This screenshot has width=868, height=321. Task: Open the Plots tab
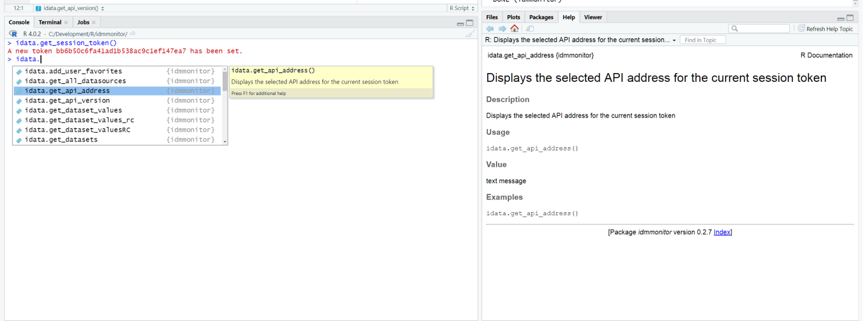pos(514,18)
